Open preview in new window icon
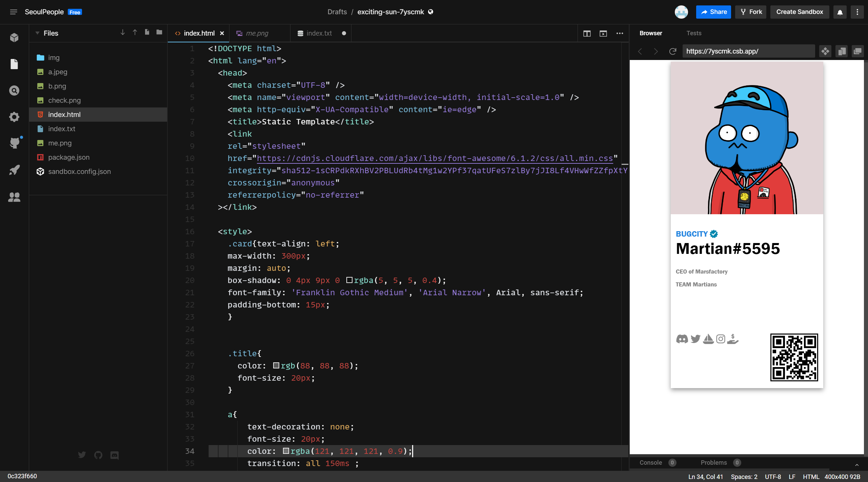 (x=857, y=51)
